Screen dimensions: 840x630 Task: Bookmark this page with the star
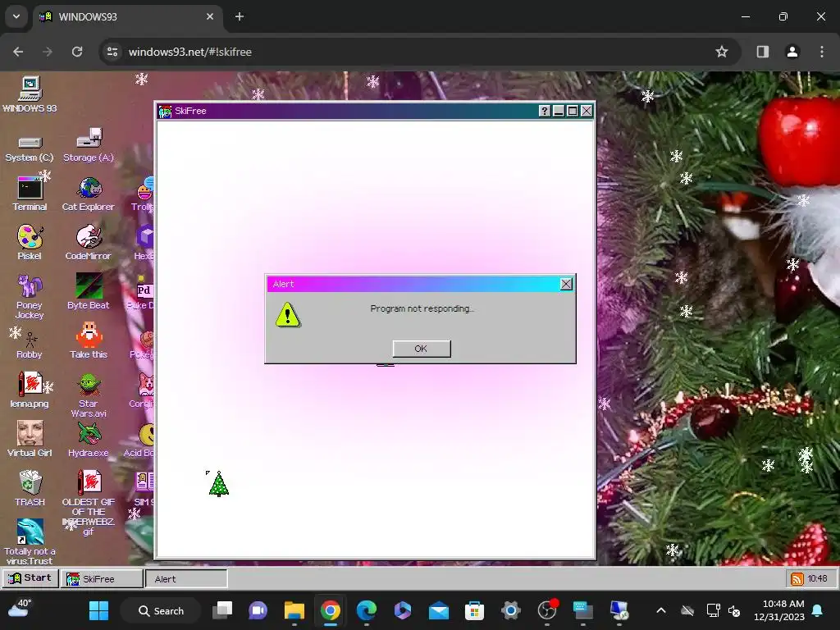(722, 52)
